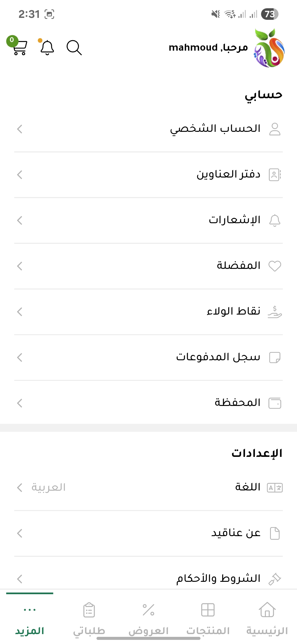Tap the address book icon
297x644 pixels.
click(275, 175)
